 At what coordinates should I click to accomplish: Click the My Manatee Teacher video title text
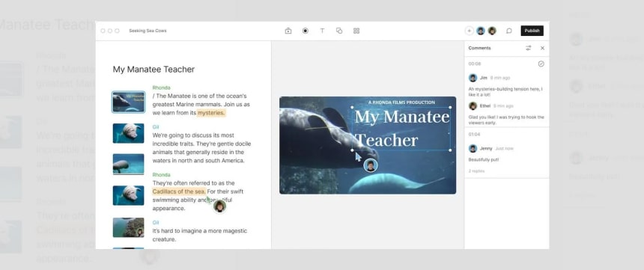coord(401,129)
